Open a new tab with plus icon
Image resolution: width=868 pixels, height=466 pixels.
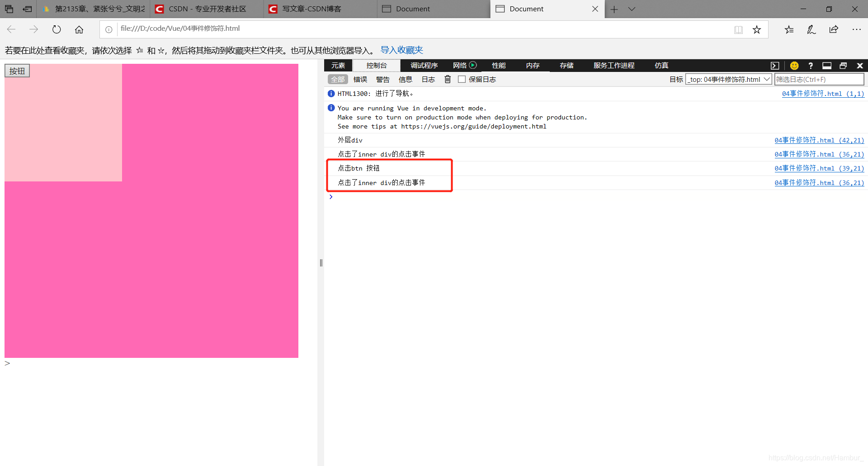pos(614,9)
